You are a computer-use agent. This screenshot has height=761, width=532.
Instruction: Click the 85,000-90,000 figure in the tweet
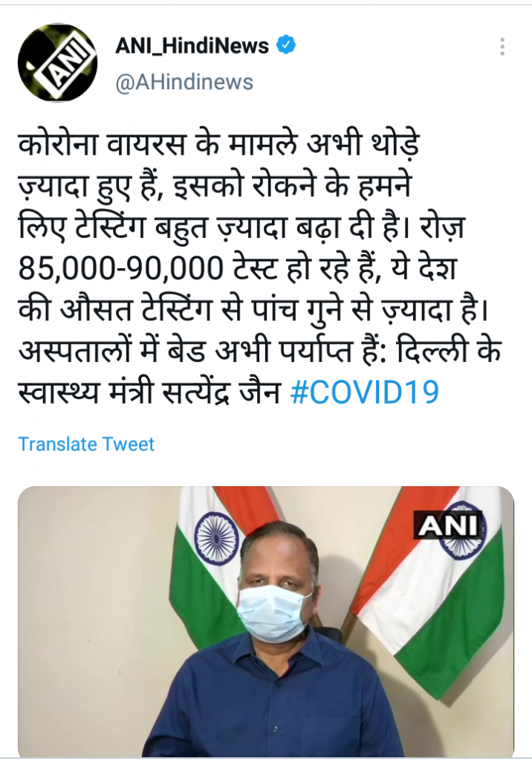(121, 268)
